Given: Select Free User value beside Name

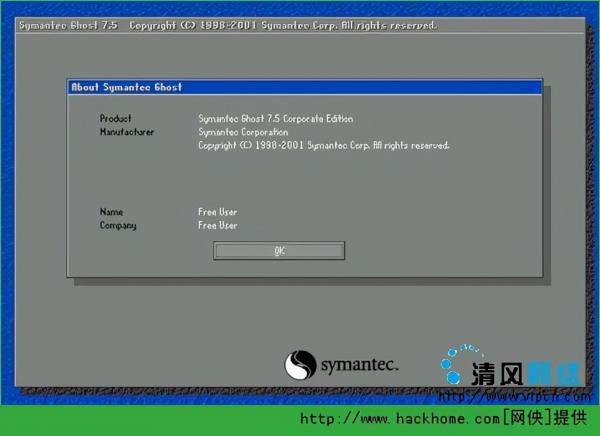Looking at the screenshot, I should point(217,212).
